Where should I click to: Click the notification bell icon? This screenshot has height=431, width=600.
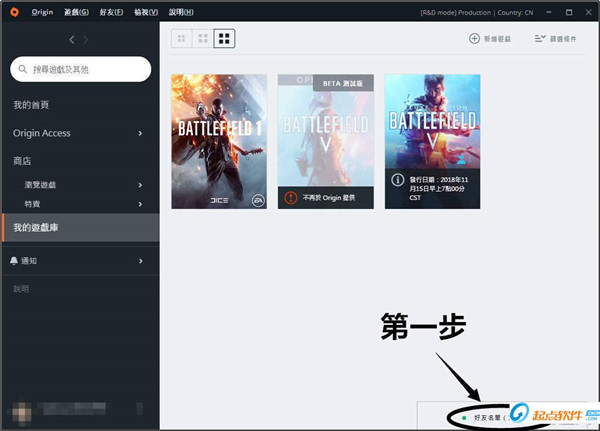click(14, 261)
